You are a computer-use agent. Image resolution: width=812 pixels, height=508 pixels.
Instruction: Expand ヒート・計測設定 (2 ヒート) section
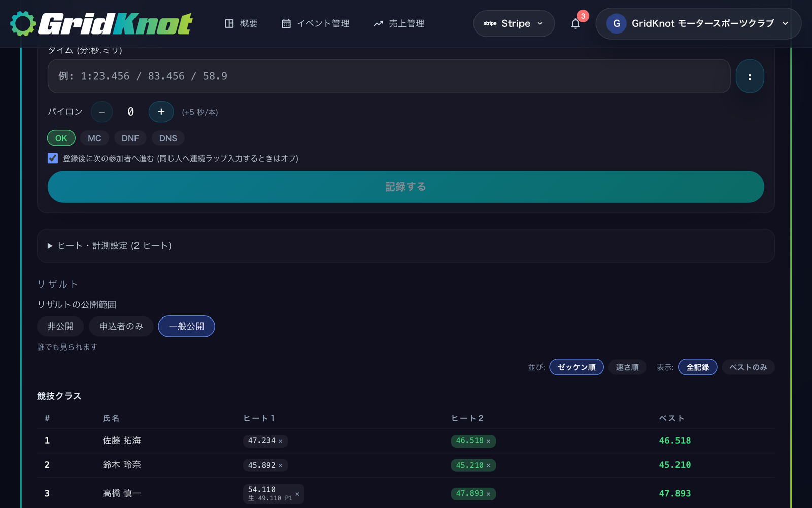pos(405,246)
